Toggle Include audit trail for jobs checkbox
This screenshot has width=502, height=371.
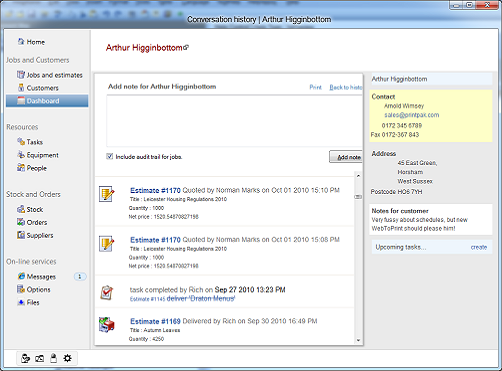coord(109,156)
